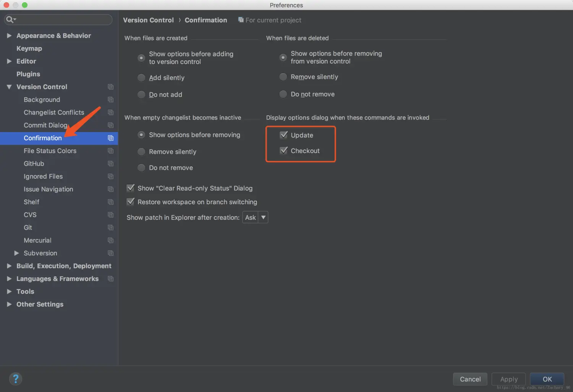This screenshot has height=392, width=573.
Task: Select 'Show options before adding to version control'
Action: 141,58
